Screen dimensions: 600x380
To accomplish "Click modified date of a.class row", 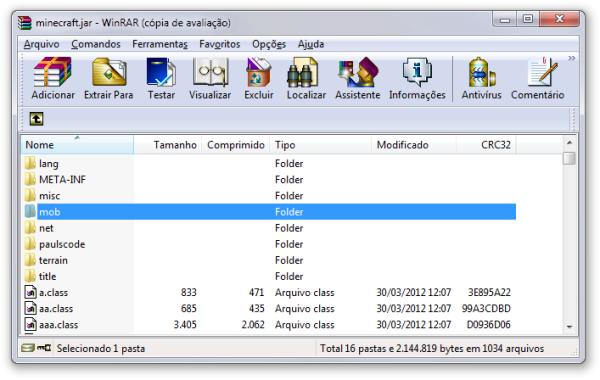I will 414,292.
